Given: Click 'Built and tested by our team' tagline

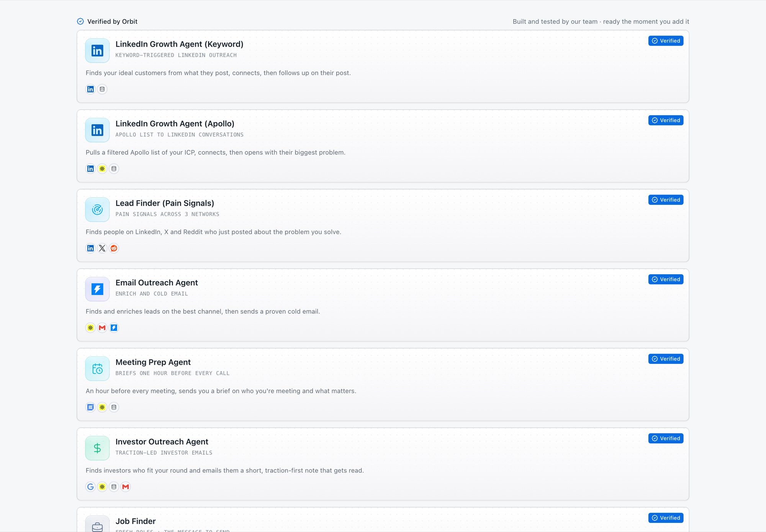Looking at the screenshot, I should [555, 21].
